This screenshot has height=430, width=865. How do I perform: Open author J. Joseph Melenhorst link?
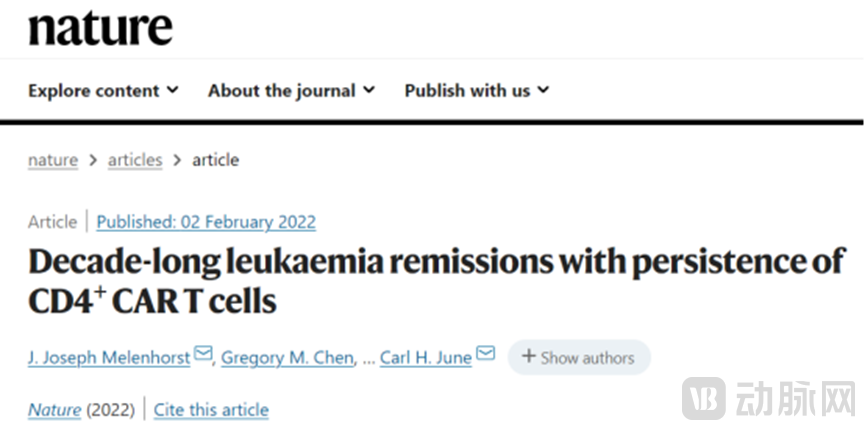(x=109, y=358)
